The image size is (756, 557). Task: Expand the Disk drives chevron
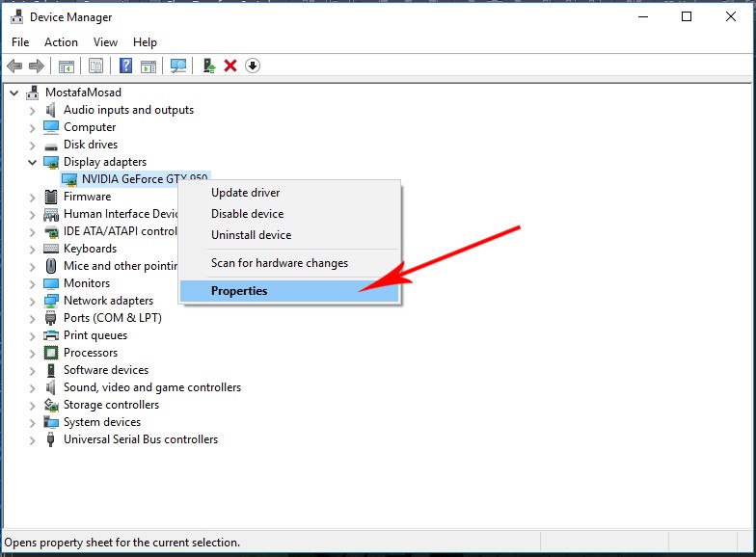click(x=33, y=145)
